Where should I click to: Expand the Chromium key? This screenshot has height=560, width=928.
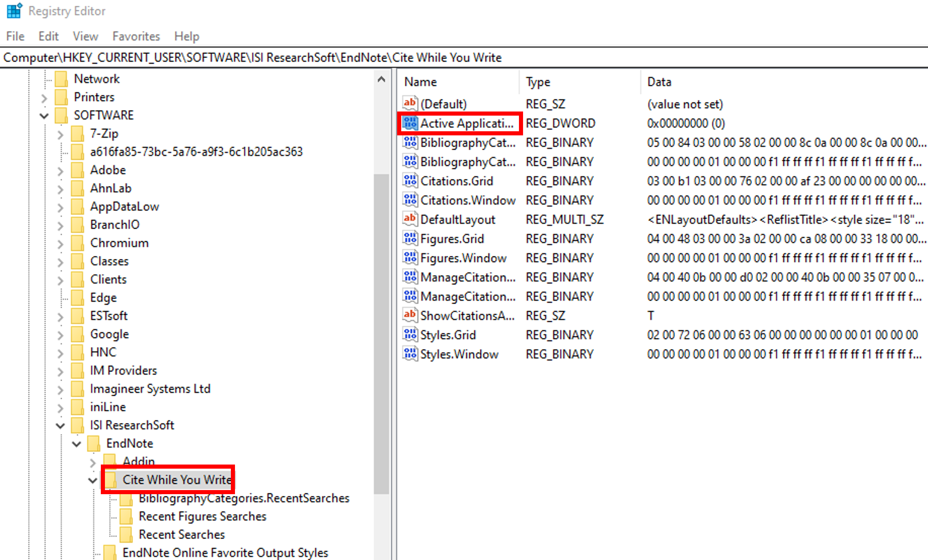pos(60,244)
